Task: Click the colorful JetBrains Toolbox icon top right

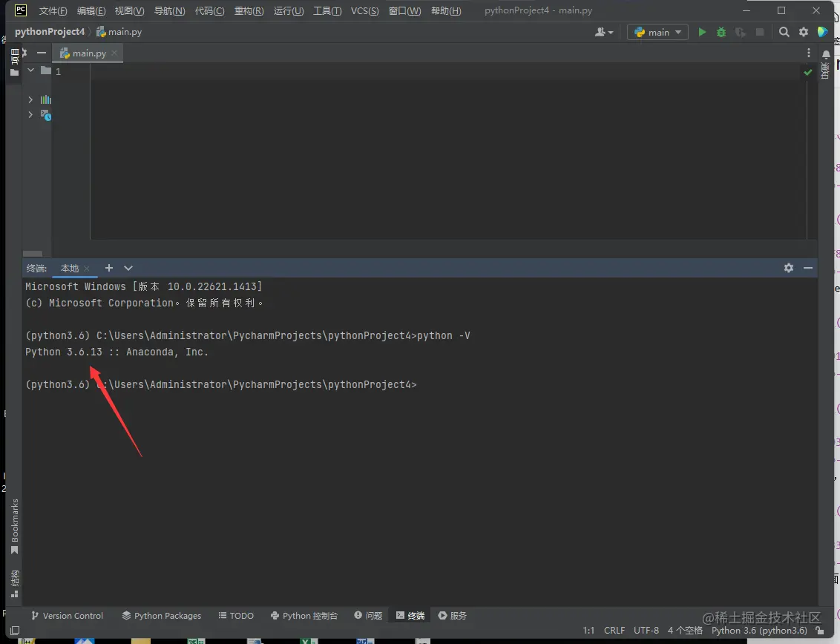Action: (823, 32)
